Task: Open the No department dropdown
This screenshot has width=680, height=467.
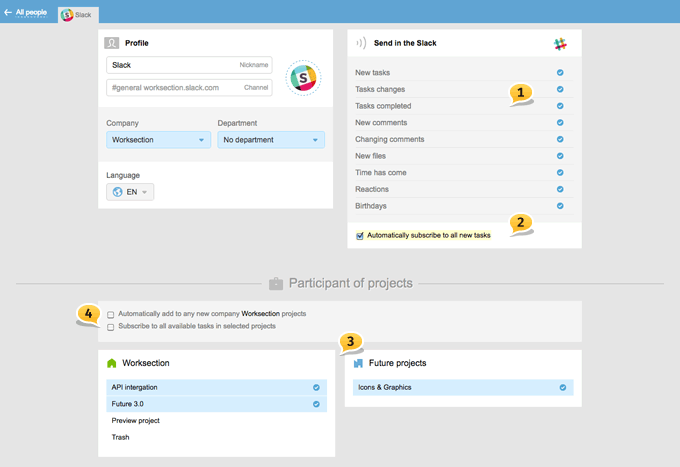Action: tap(271, 140)
